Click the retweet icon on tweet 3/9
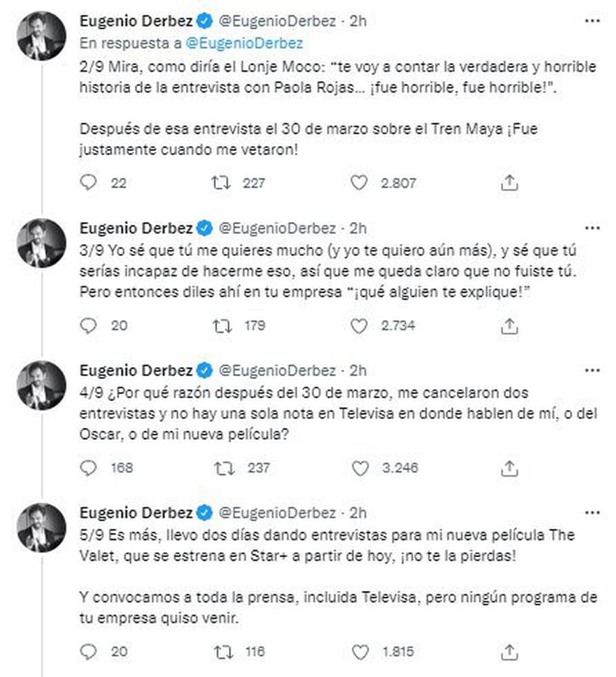 click(219, 325)
